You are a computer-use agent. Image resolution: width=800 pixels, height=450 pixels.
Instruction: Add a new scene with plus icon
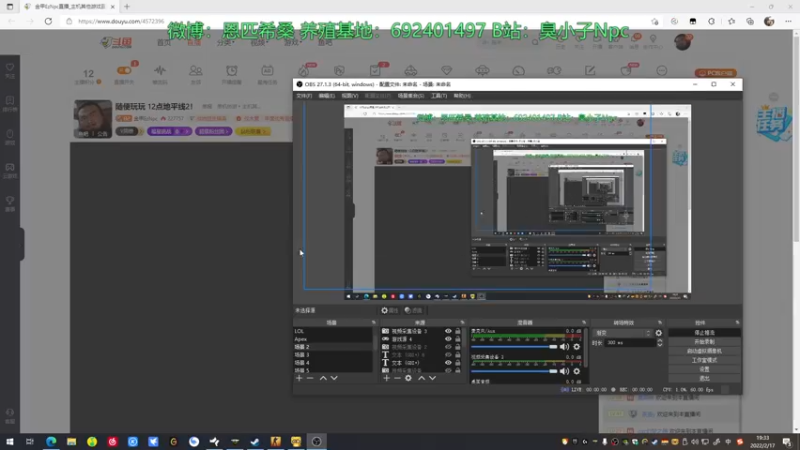299,378
